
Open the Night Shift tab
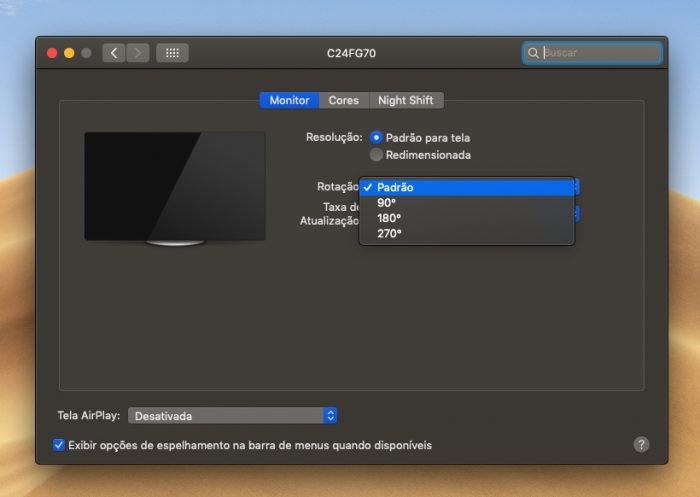pyautogui.click(x=406, y=100)
